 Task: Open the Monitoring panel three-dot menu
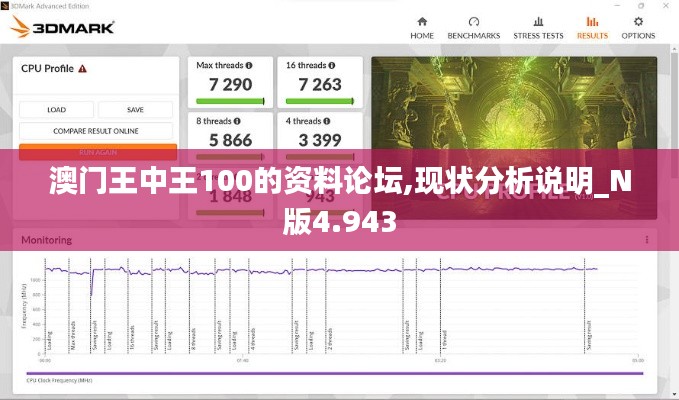pos(647,240)
